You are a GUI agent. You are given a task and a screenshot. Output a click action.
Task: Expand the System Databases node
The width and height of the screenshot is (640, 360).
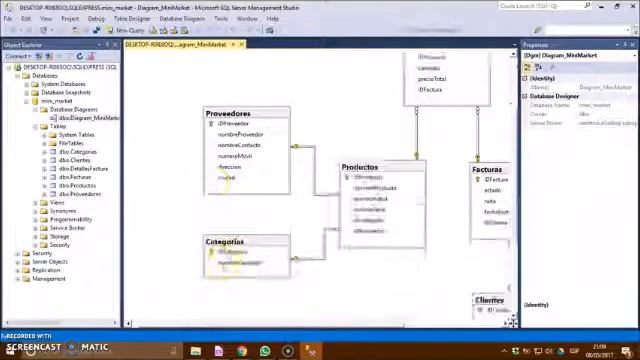pyautogui.click(x=27, y=84)
